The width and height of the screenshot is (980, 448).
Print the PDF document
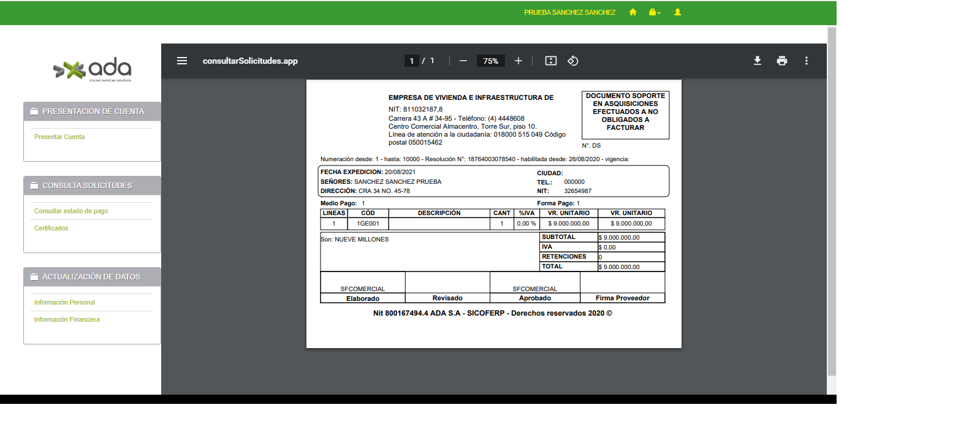782,61
